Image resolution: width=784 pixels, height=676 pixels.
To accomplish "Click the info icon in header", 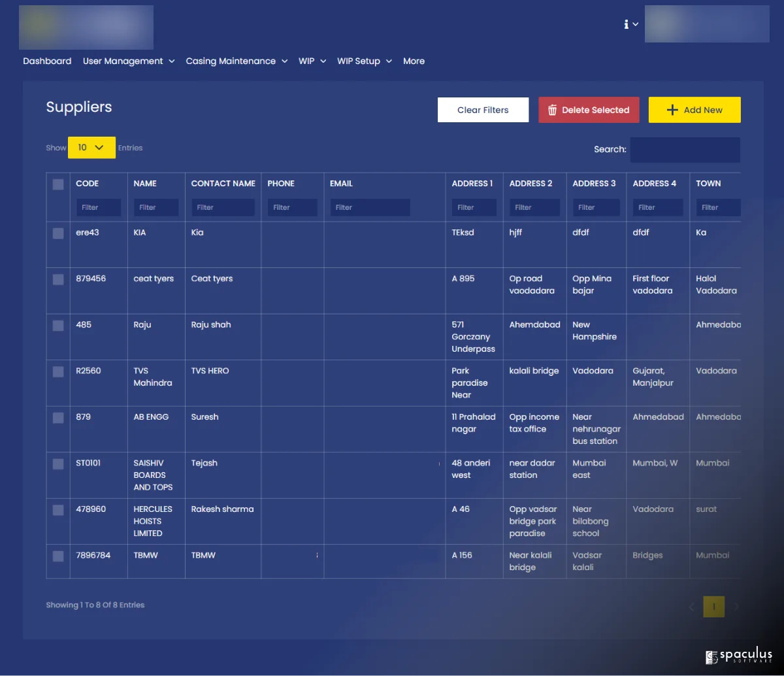I will (x=627, y=24).
